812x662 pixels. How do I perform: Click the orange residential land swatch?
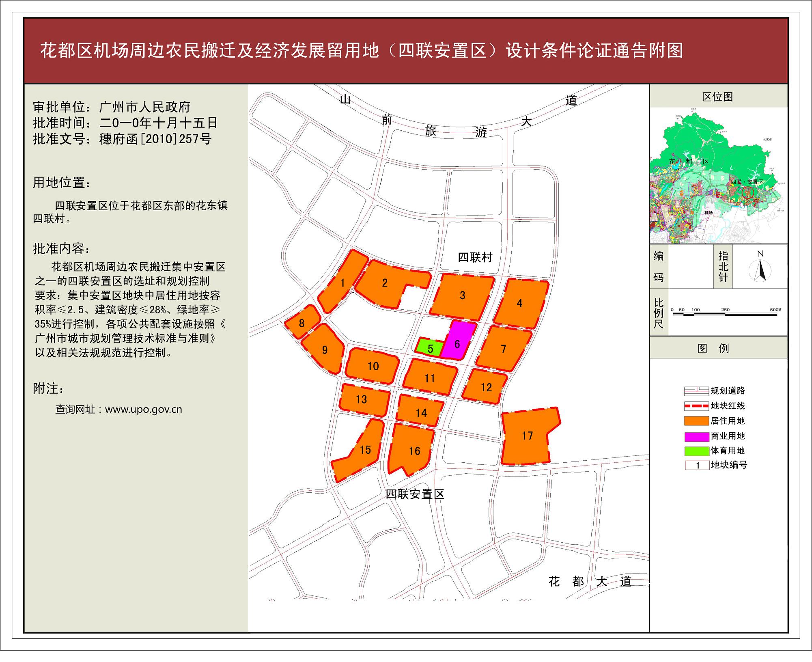click(696, 421)
